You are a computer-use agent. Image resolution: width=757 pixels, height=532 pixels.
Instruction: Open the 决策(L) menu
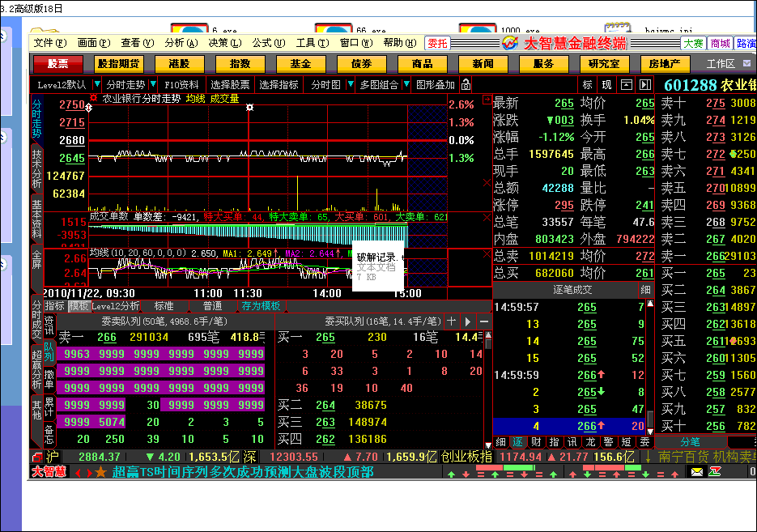coord(225,43)
